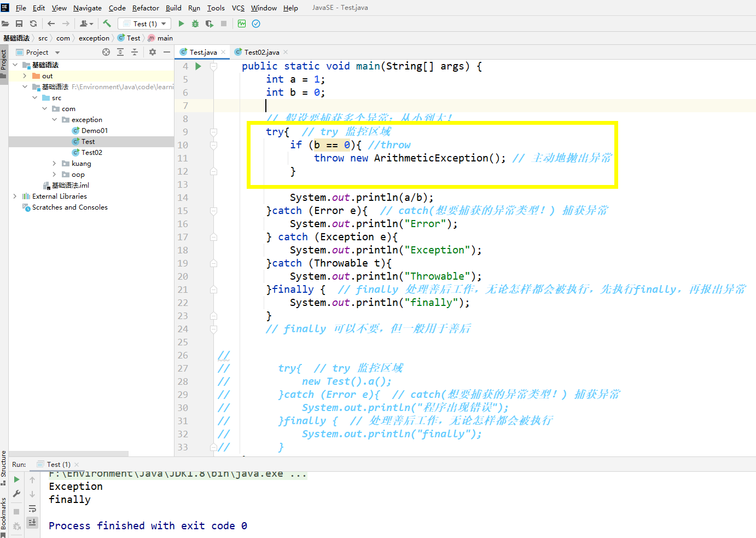Image resolution: width=756 pixels, height=538 pixels.
Task: Select Demo01 class in project tree
Action: pos(94,131)
